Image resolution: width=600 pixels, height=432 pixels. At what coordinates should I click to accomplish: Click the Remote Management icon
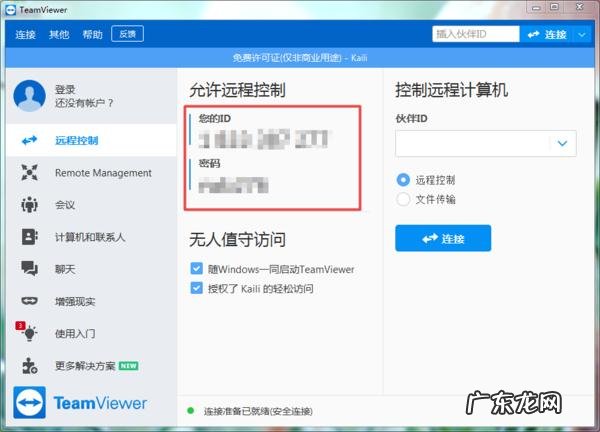[x=29, y=173]
